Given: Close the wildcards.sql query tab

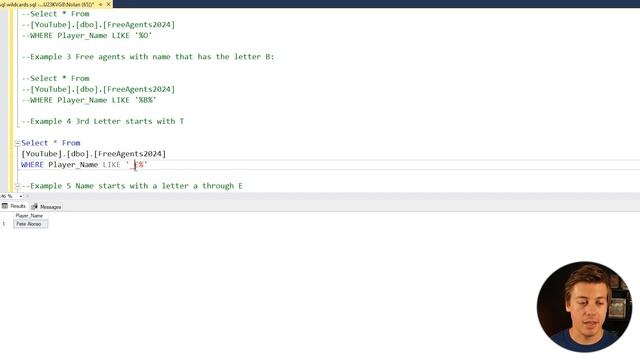Looking at the screenshot, I should [x=108, y=4].
